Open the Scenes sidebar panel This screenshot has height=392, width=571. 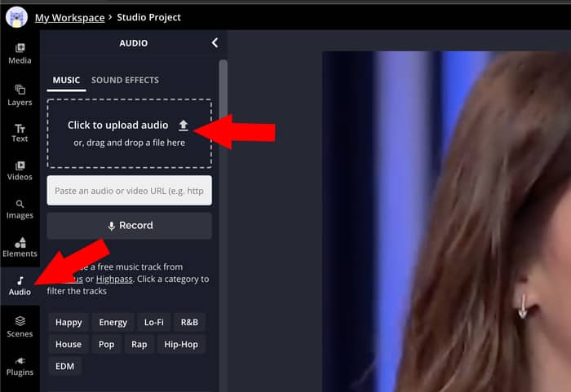pos(20,326)
